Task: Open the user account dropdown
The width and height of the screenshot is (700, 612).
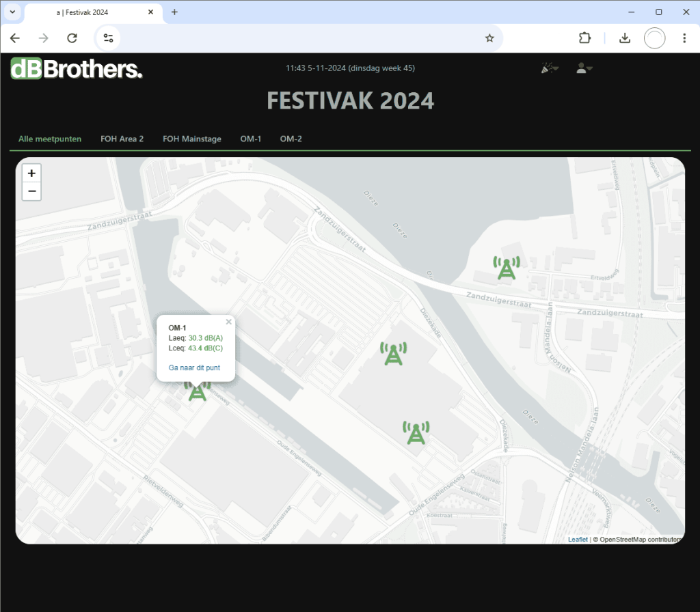Action: click(x=583, y=68)
